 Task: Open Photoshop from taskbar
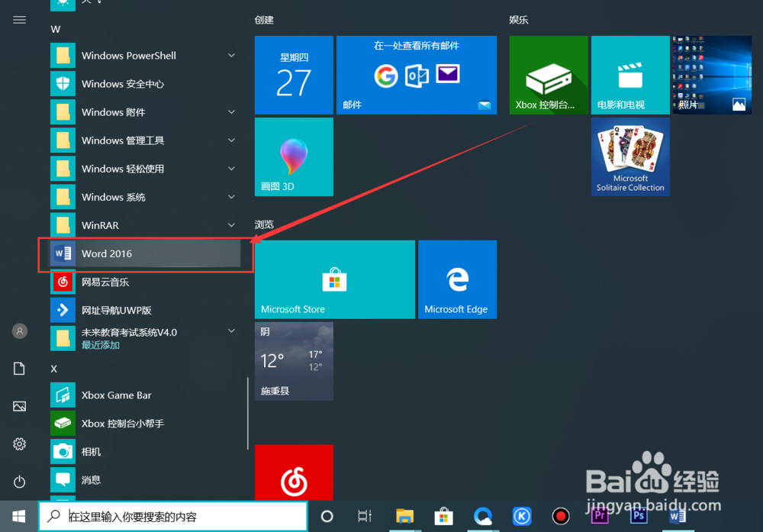(x=639, y=517)
